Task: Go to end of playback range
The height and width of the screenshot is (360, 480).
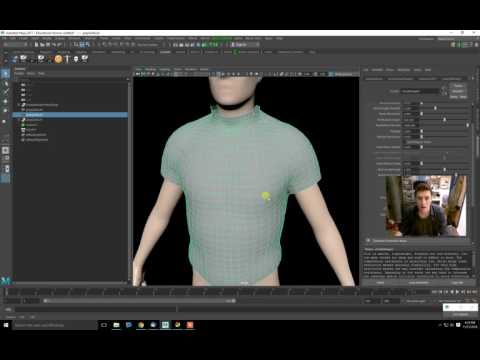Action: click(x=474, y=292)
